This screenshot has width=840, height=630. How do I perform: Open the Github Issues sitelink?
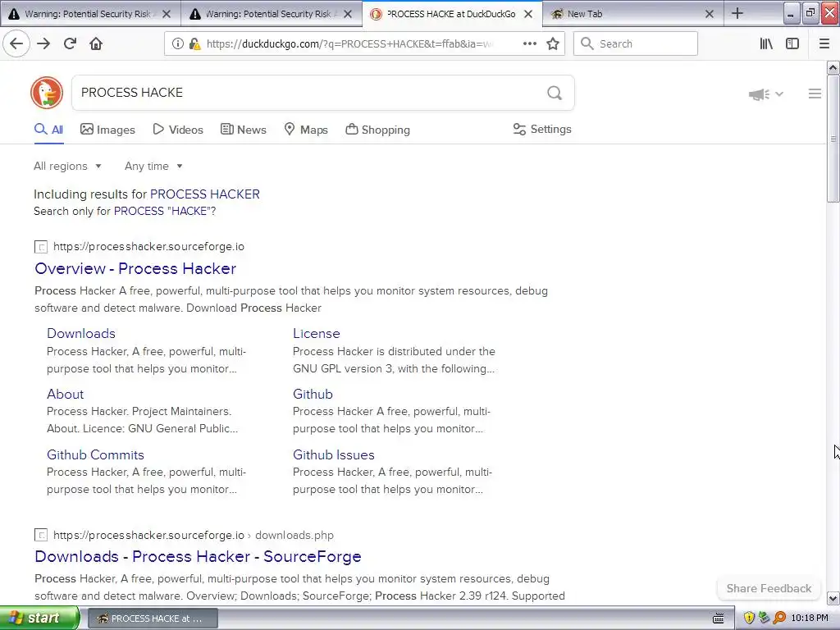tap(333, 454)
